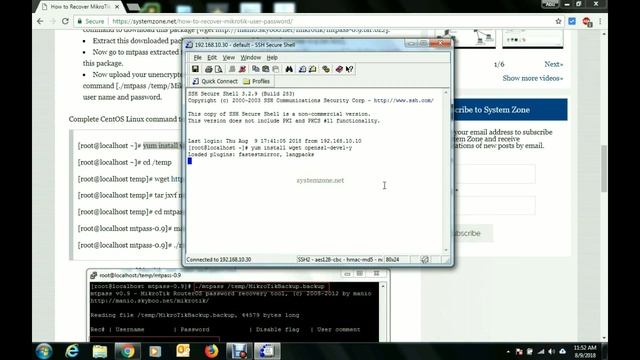Click the blue checkmark extension icon
Image resolution: width=640 pixels, height=360 pixels.
572,21
